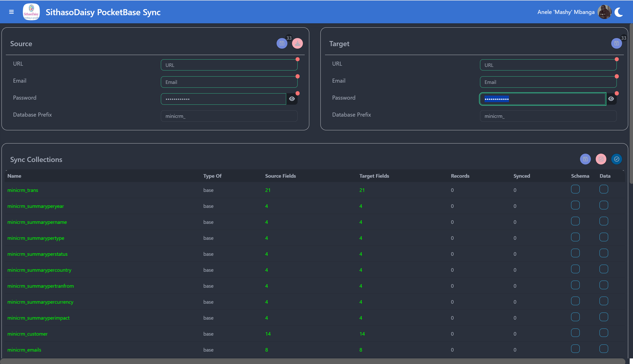Click the Source Database Prefix field

[x=229, y=116]
